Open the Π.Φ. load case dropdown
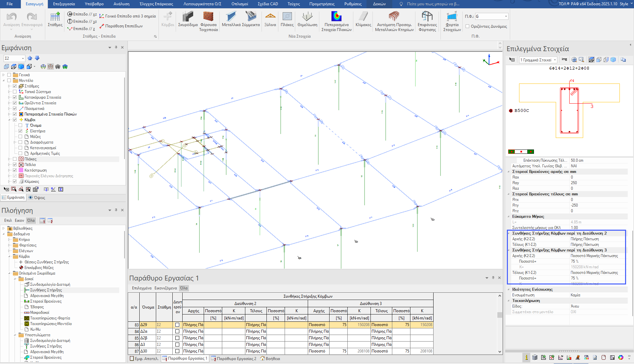634x364 pixels. 506,17
